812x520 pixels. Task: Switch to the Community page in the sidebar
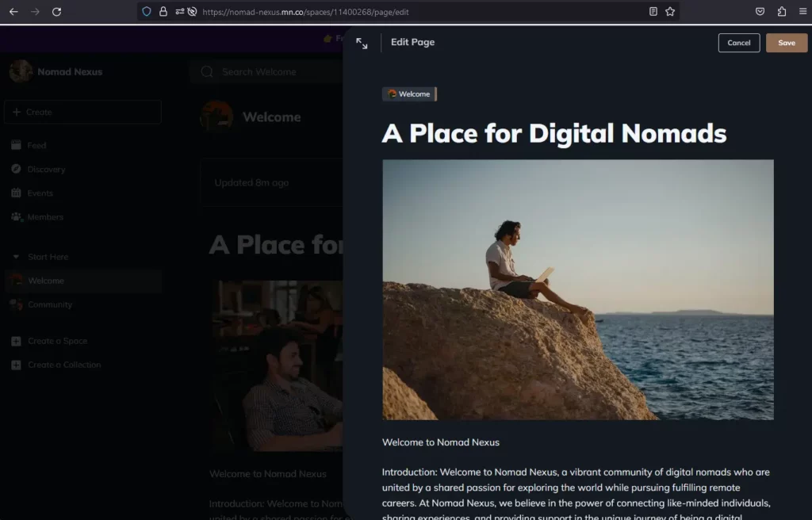coord(52,304)
